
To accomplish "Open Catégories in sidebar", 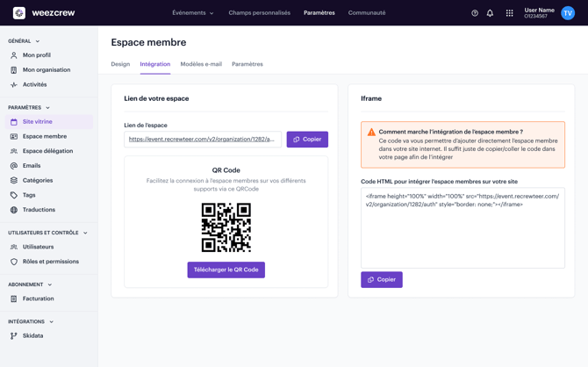I will (38, 180).
